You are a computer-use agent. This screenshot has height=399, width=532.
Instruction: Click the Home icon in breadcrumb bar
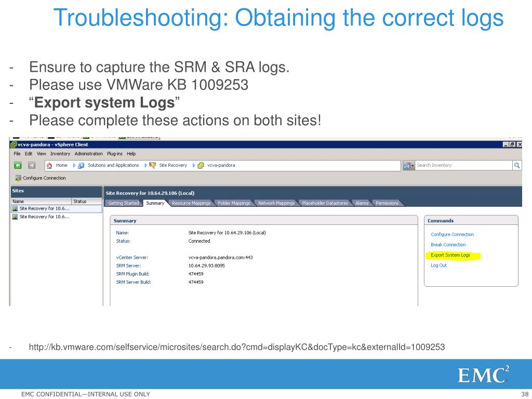coord(49,165)
